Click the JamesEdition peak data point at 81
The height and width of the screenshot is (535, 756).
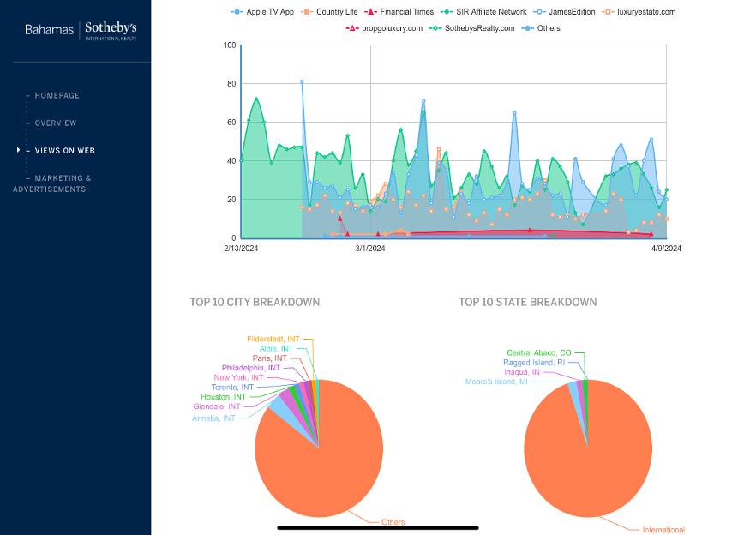pyautogui.click(x=303, y=82)
